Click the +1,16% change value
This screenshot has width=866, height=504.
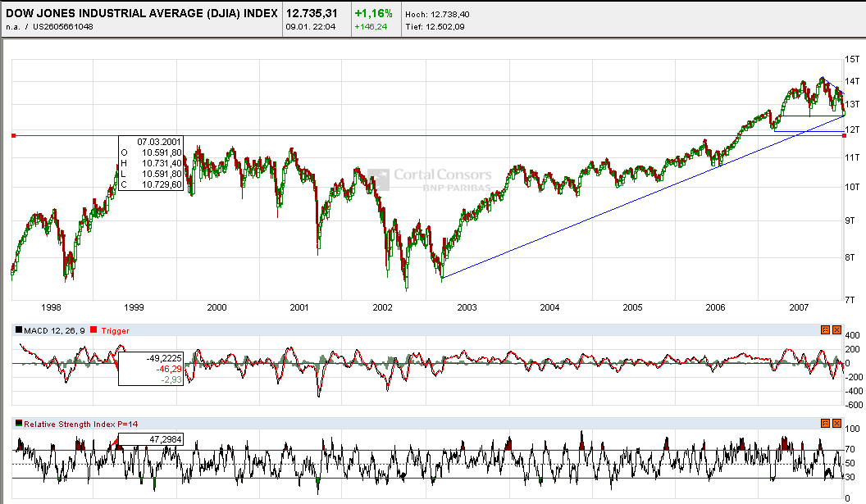click(373, 13)
